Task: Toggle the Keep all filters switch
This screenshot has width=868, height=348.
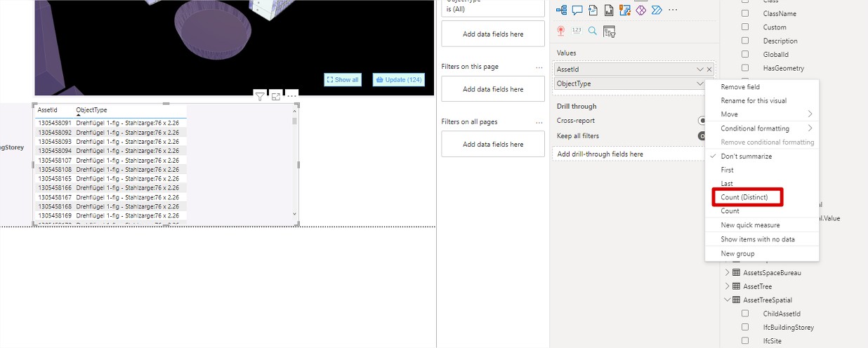Action: pos(702,136)
